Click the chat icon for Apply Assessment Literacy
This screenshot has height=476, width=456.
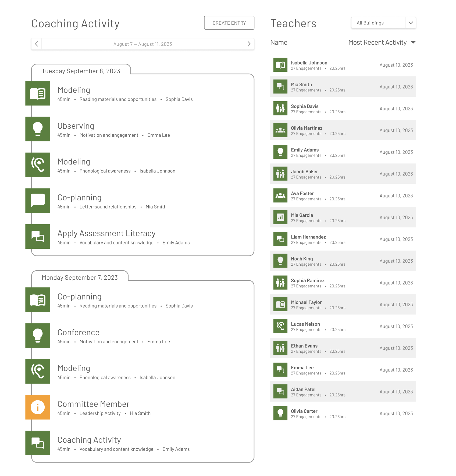(38, 236)
